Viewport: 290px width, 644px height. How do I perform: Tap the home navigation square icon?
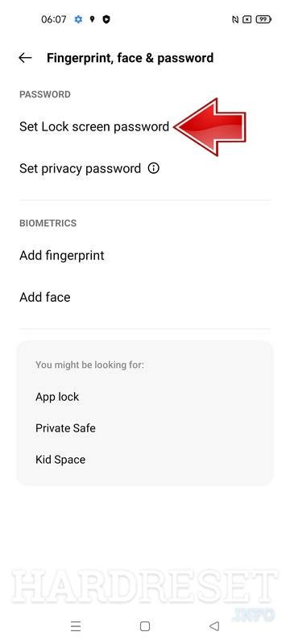(144, 626)
